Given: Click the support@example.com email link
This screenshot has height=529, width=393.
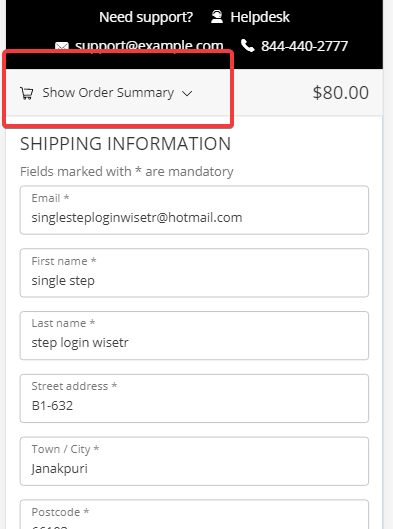Looking at the screenshot, I should (149, 46).
